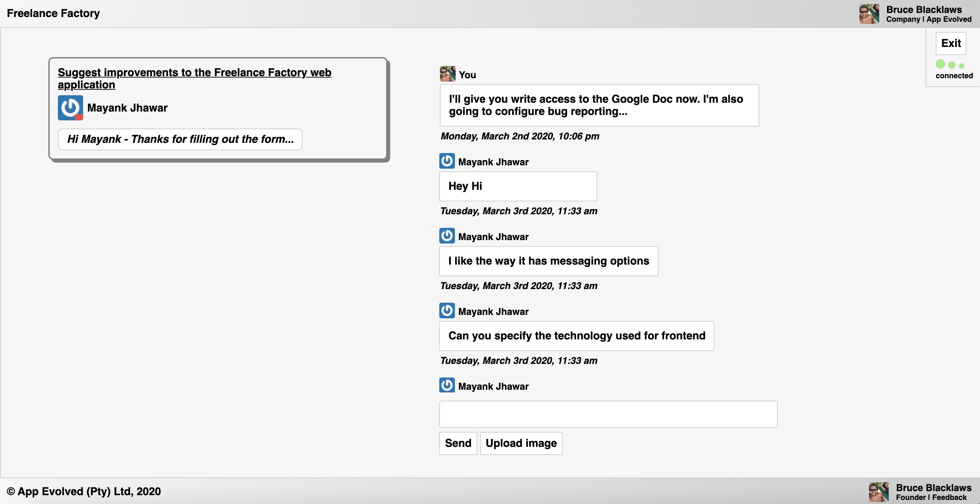This screenshot has width=980, height=504.
Task: Click the "Hi Mayank - Thanks" message preview
Action: tap(180, 139)
